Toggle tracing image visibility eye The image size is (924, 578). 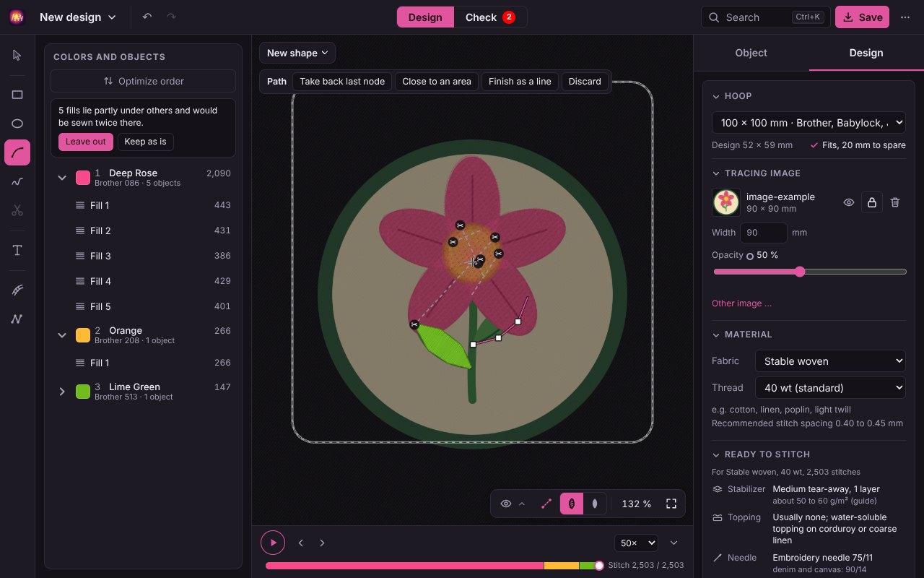tap(849, 202)
